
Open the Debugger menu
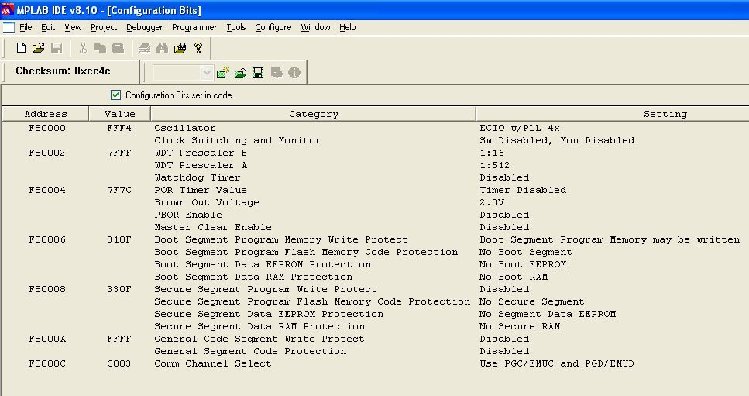[x=144, y=27]
